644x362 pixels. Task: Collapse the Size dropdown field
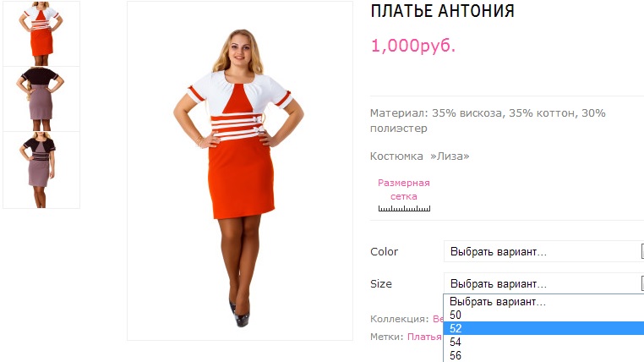(x=543, y=283)
